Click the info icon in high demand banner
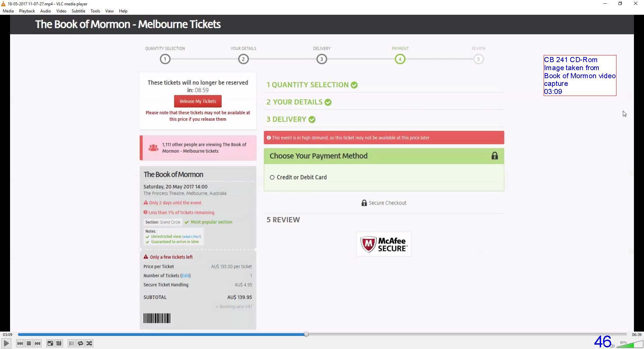644x349 pixels. tap(269, 138)
